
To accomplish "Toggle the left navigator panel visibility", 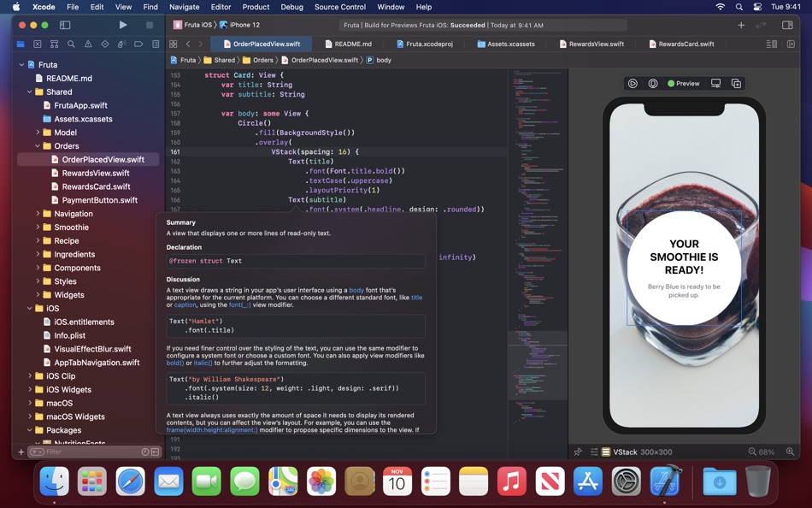I will [64, 25].
